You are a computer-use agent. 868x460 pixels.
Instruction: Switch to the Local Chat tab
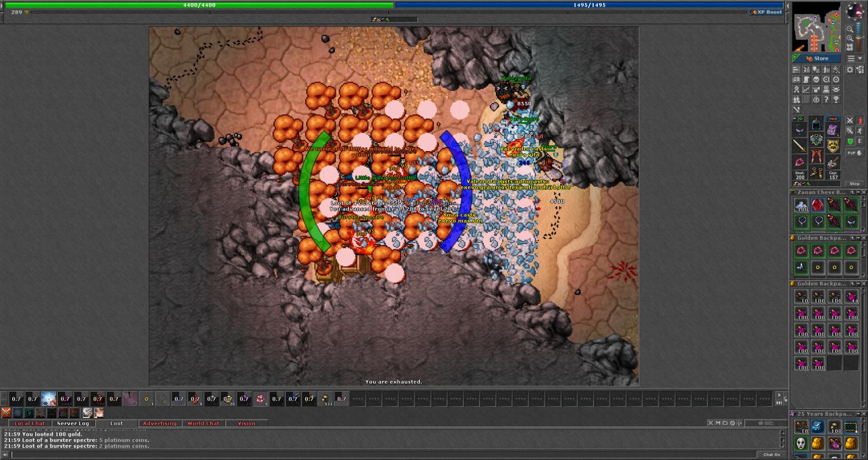[x=30, y=424]
